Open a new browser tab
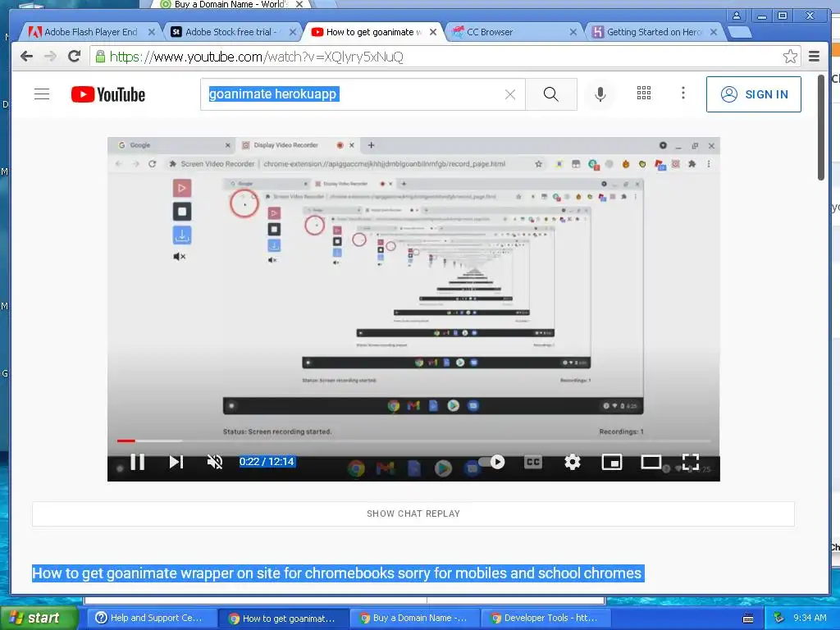This screenshot has width=840, height=630. (740, 32)
